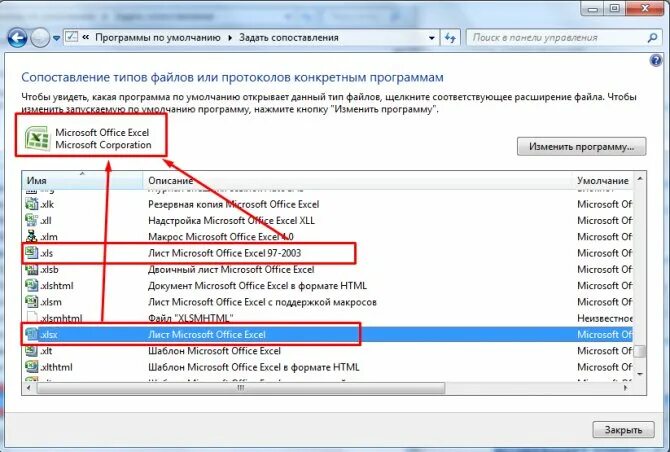The height and width of the screenshot is (452, 670).
Task: Click the .xlsm file type icon
Action: [x=32, y=302]
